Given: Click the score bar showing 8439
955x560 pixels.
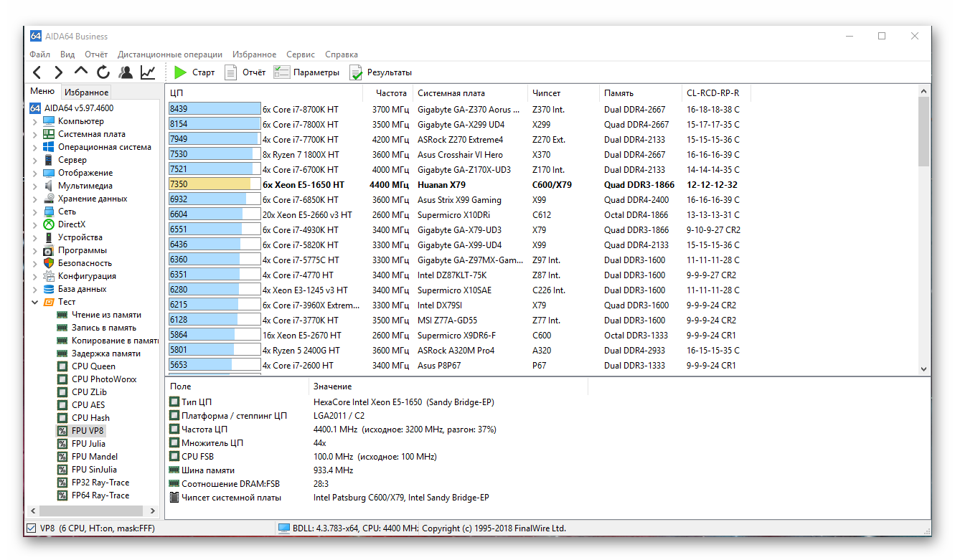Looking at the screenshot, I should coord(215,109).
